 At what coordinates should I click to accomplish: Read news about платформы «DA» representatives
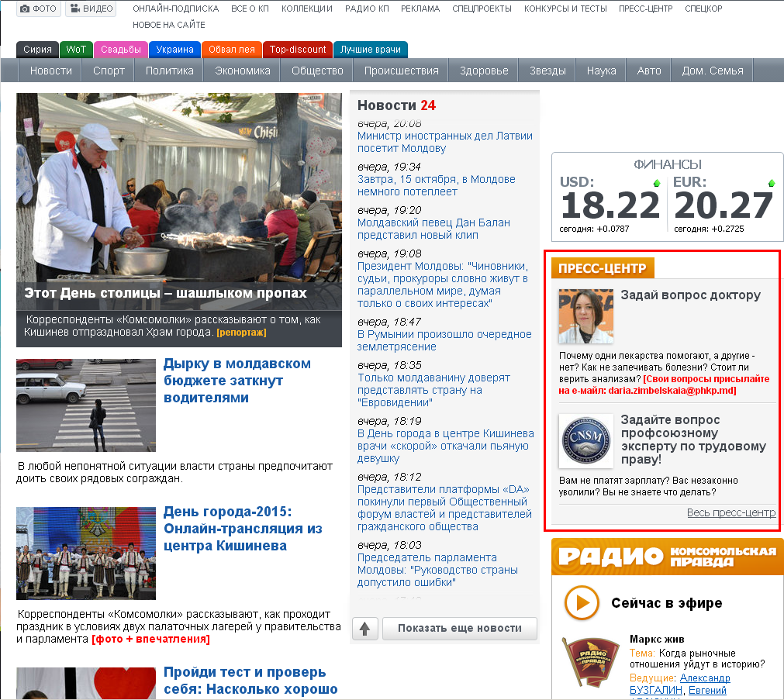pos(444,508)
